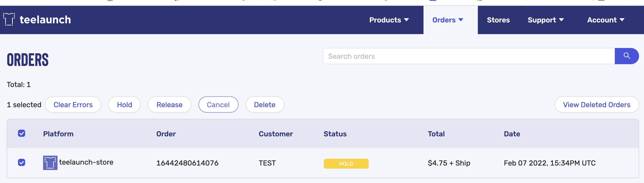Go to the Stores page
Image resolution: width=644 pixels, height=183 pixels.
click(498, 20)
